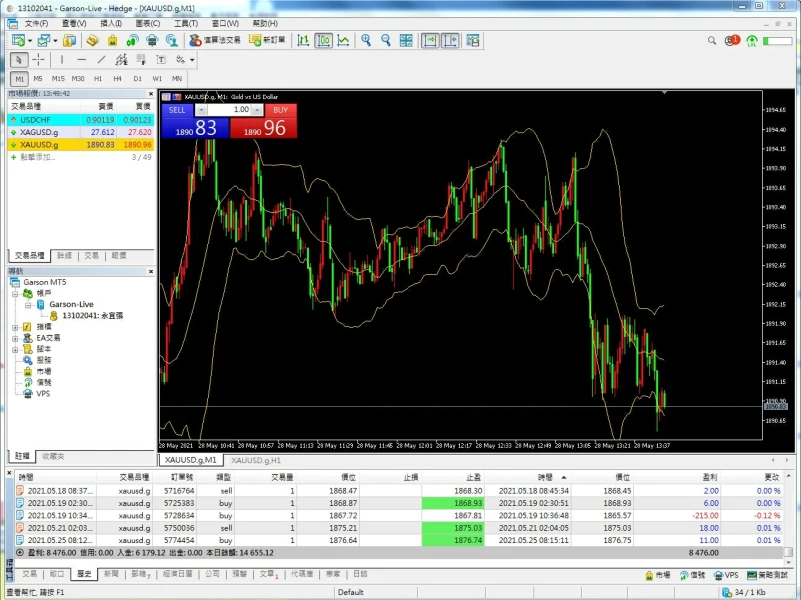Expand the 指標 node in navigator
This screenshot has width=801, height=600.
[x=15, y=327]
